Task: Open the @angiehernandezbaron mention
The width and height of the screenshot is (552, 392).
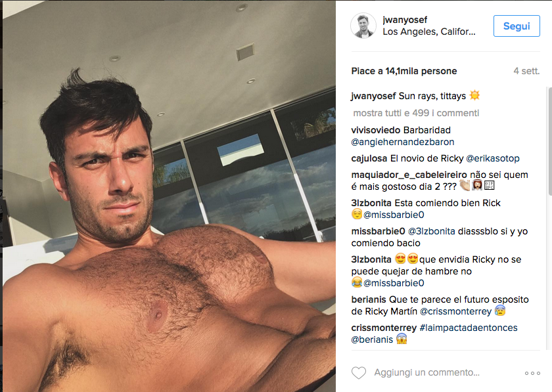Action: 403,142
